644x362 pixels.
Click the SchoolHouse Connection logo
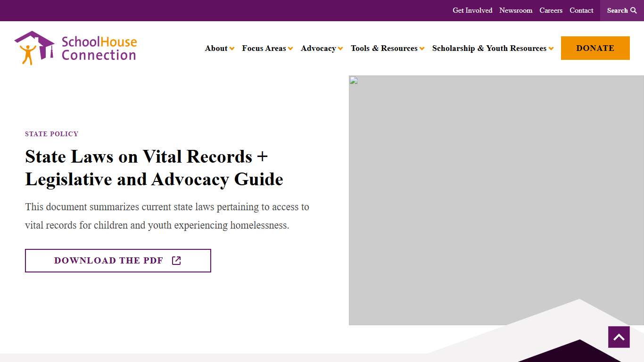[75, 47]
